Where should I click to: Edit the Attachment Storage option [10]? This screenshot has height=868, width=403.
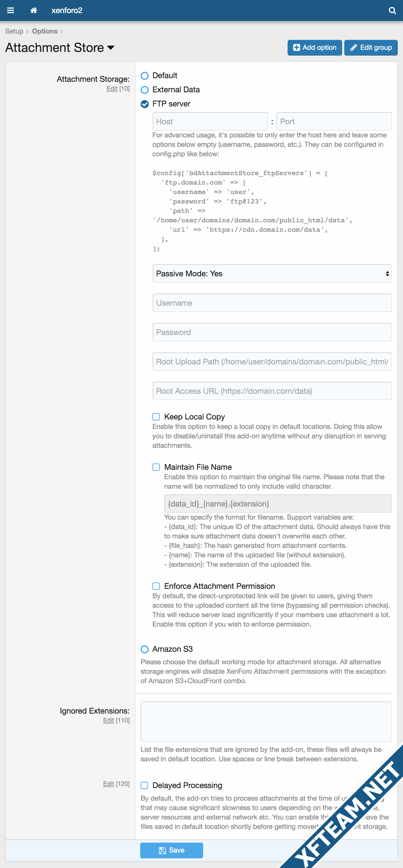112,89
